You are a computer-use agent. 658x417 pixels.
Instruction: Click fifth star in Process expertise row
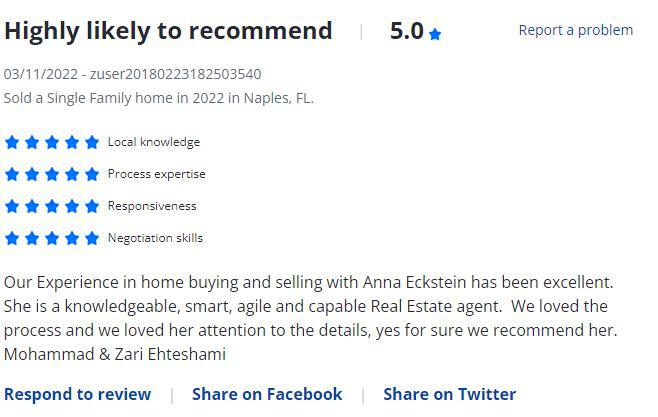[x=92, y=174]
